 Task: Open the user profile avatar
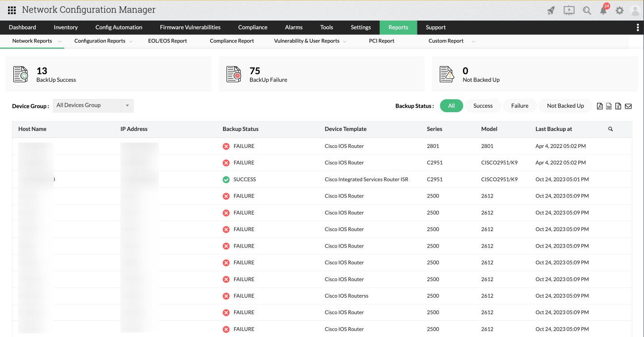click(635, 10)
